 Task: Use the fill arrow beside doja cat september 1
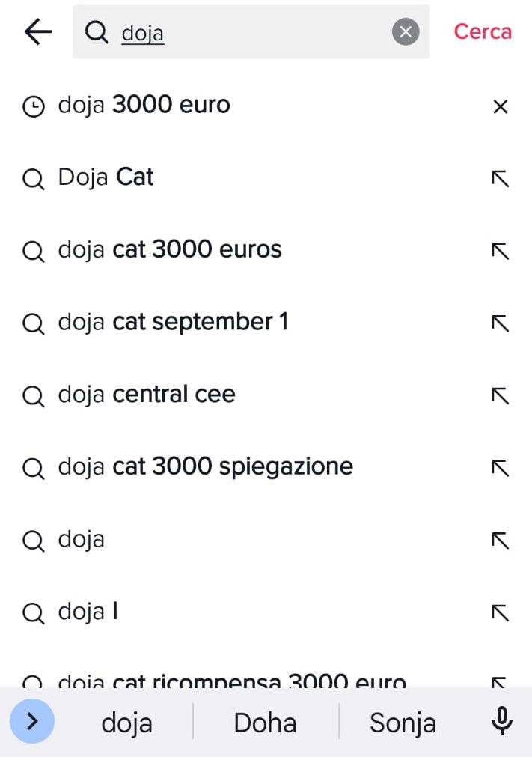pyautogui.click(x=499, y=323)
